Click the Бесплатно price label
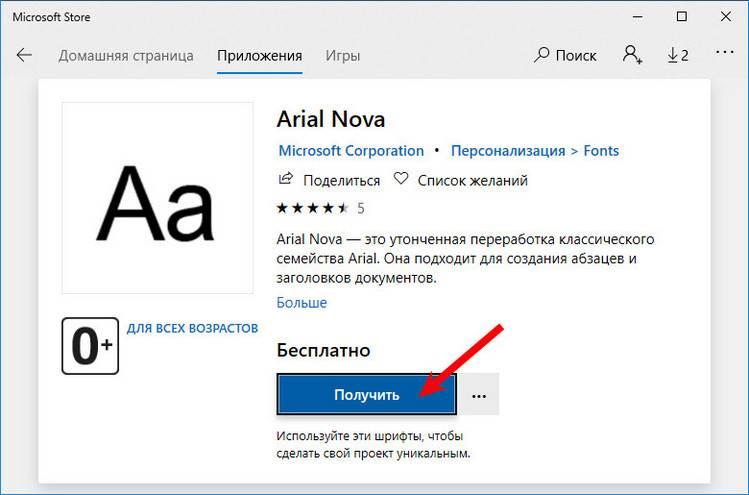 (x=323, y=350)
